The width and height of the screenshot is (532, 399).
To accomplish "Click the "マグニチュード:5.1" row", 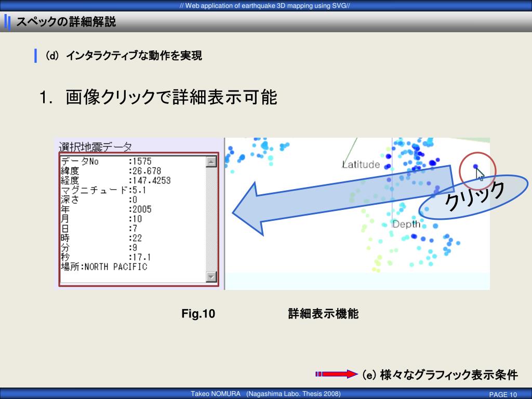I will [x=103, y=190].
